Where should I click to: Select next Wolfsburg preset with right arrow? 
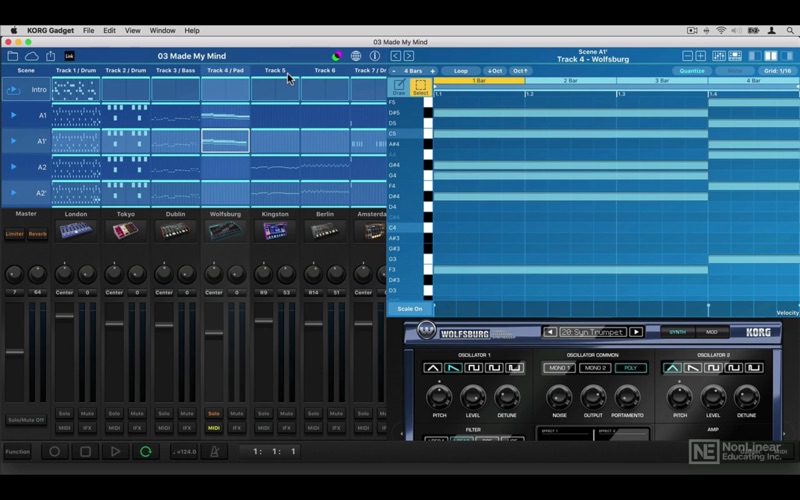coord(636,332)
